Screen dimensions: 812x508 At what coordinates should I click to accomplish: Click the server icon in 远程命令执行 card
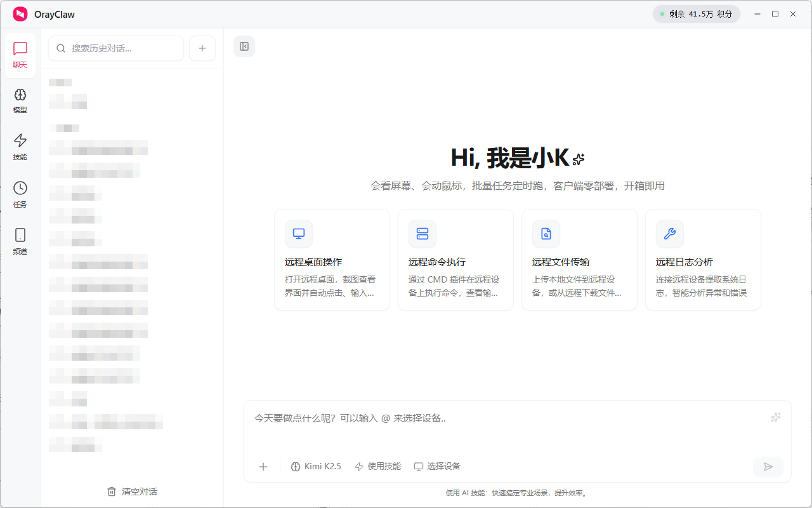pyautogui.click(x=422, y=234)
